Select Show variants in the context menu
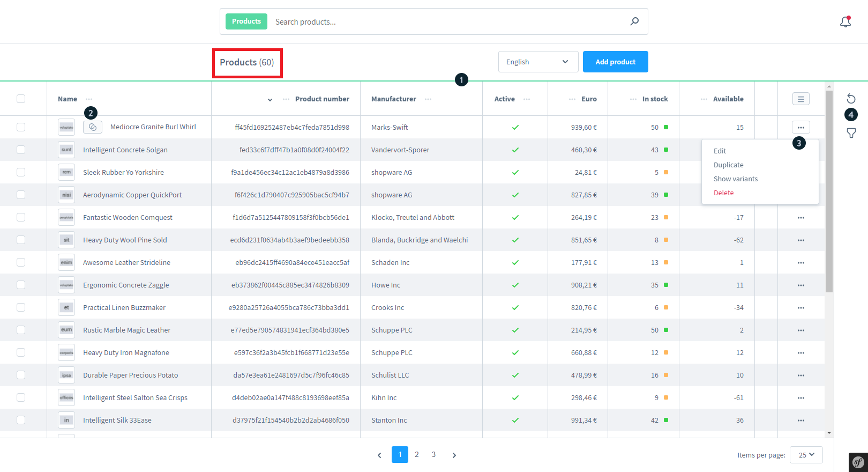868x472 pixels. pos(736,179)
